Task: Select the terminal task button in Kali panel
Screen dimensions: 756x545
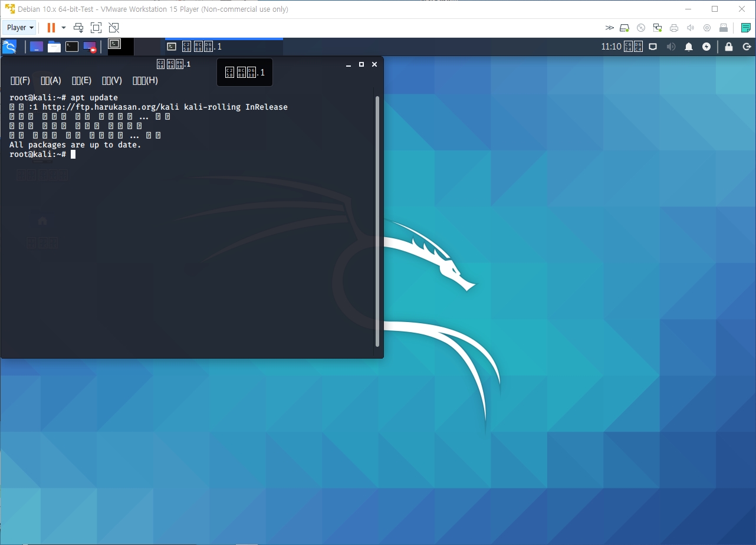Action: point(223,47)
